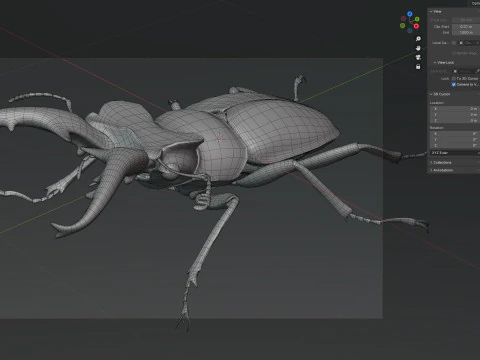Click the pan hand viewport icon
The width and height of the screenshot is (480, 360).
[418, 48]
